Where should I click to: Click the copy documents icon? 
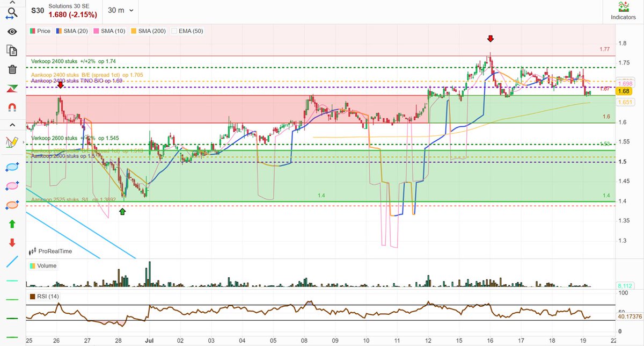(x=12, y=50)
